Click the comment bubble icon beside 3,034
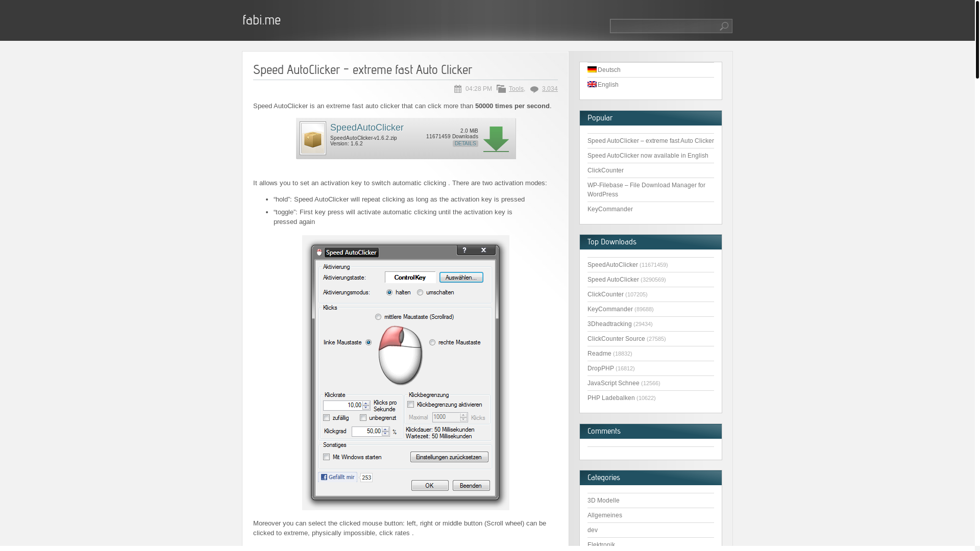The width and height of the screenshot is (980, 551). pos(534,89)
